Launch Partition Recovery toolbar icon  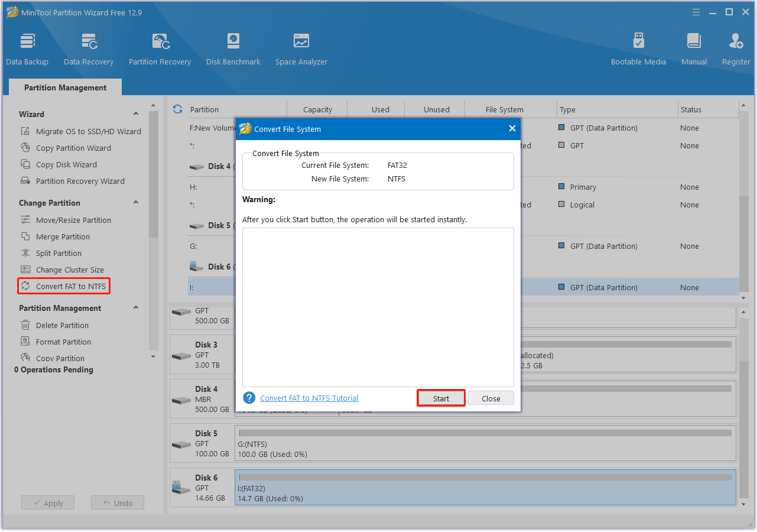(x=160, y=48)
